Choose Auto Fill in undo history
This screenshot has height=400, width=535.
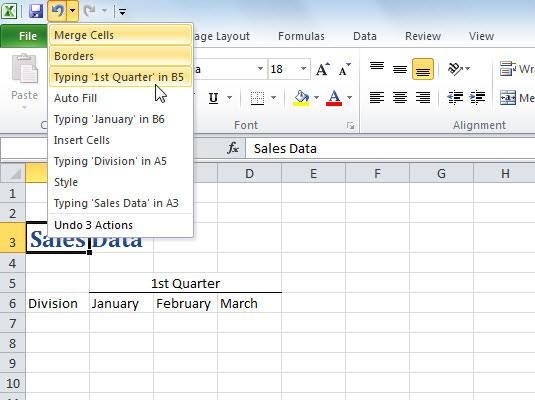coord(120,98)
